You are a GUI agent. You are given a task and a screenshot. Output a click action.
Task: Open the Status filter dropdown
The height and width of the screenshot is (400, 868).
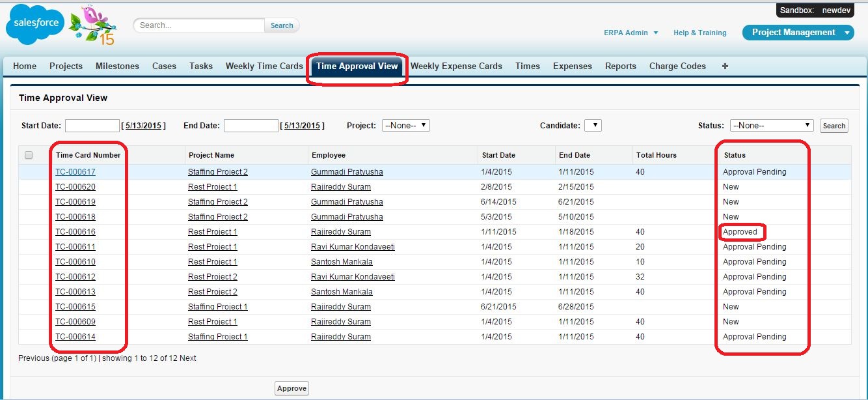pyautogui.click(x=772, y=126)
